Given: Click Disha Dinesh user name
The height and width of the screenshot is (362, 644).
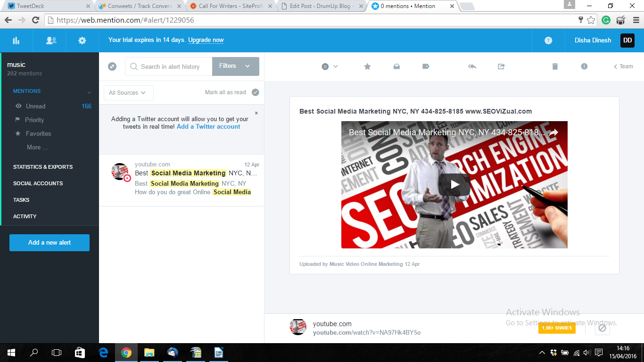Looking at the screenshot, I should [x=593, y=41].
